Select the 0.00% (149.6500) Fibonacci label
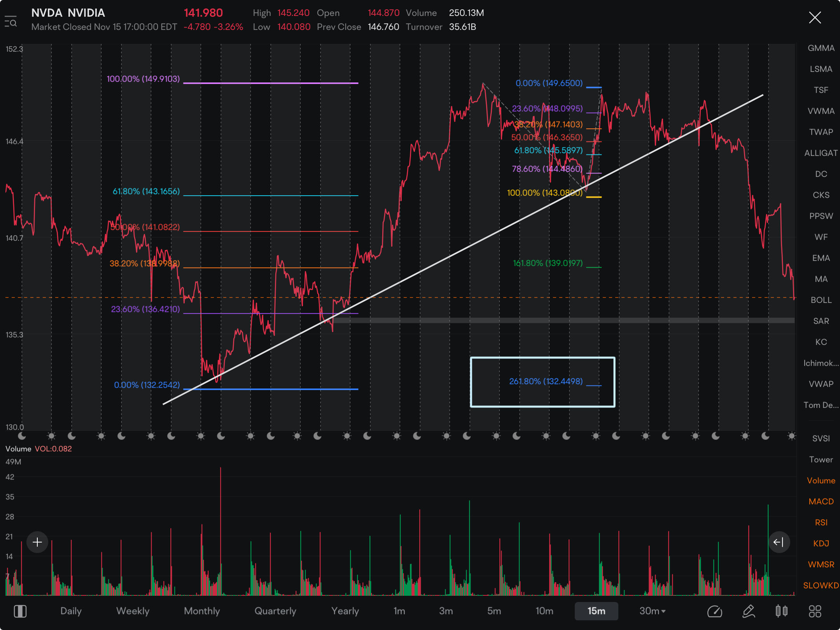The height and width of the screenshot is (630, 840). [549, 83]
